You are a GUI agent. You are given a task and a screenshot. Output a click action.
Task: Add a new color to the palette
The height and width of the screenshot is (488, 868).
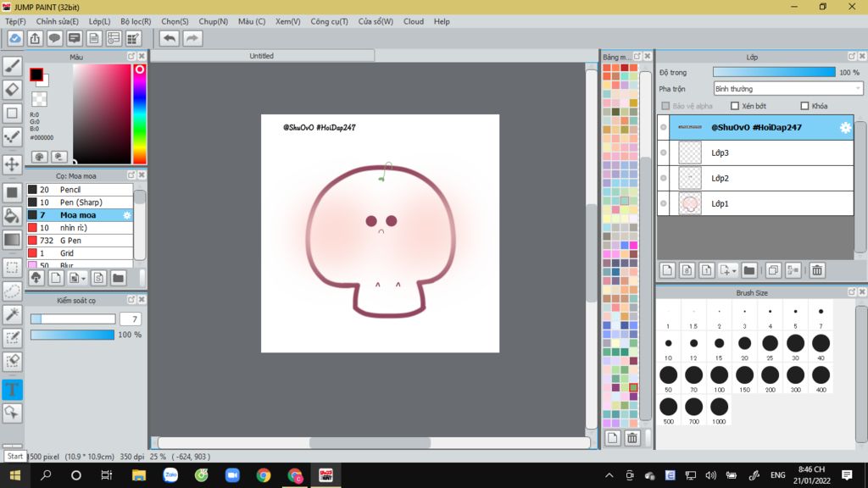click(x=612, y=438)
